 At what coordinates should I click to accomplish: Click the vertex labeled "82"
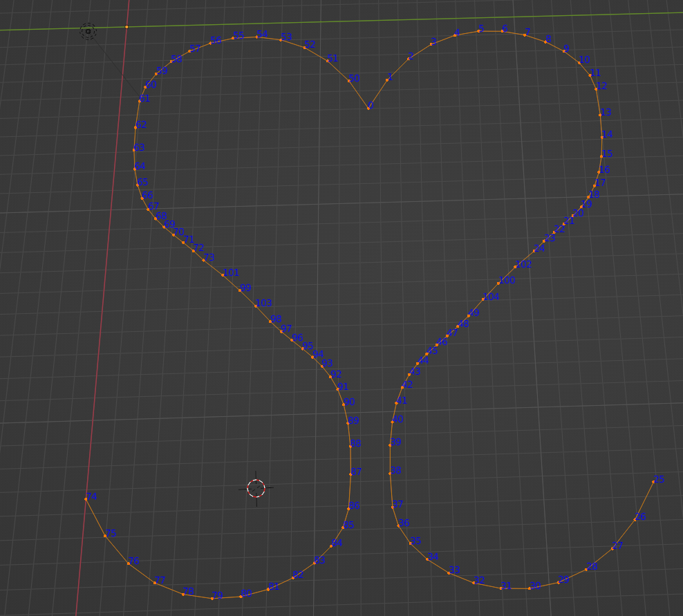(292, 578)
